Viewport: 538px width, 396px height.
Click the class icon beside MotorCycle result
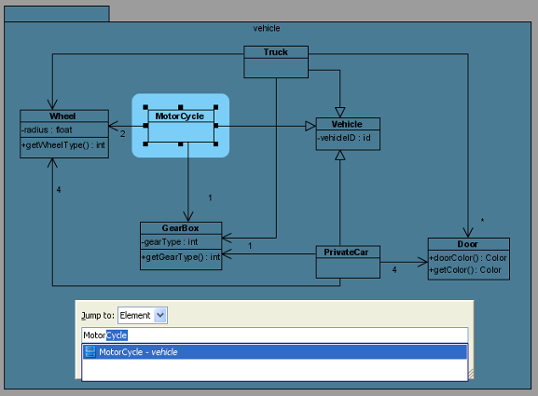90,352
